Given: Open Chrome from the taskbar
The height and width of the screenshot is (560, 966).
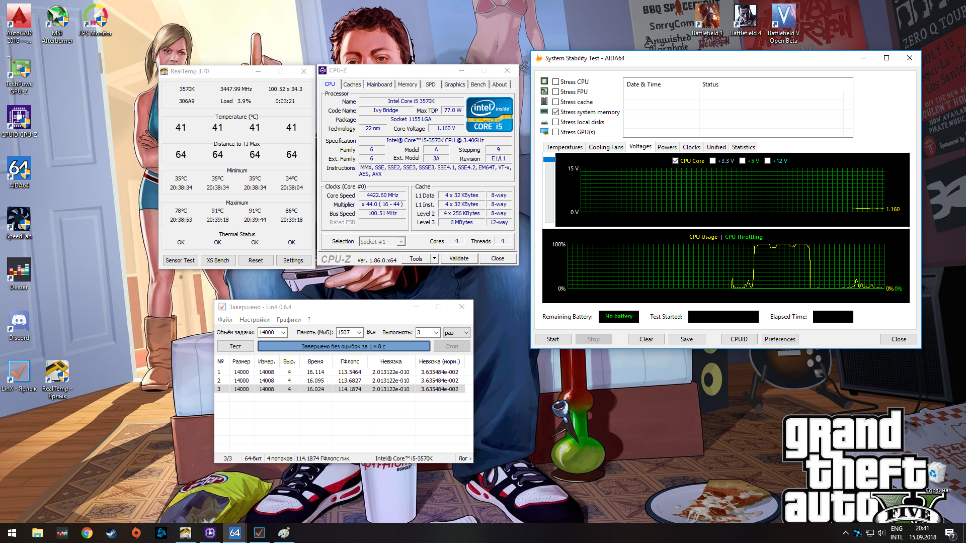Looking at the screenshot, I should coord(87,533).
